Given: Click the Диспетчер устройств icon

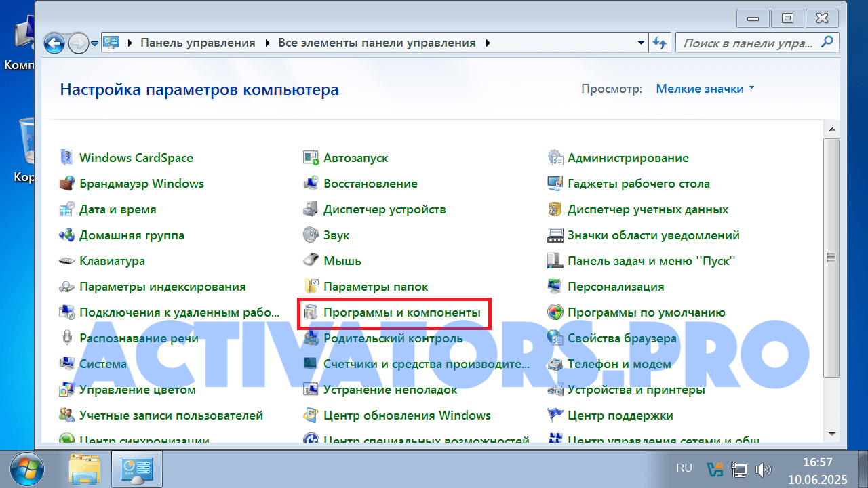Looking at the screenshot, I should click(x=311, y=209).
